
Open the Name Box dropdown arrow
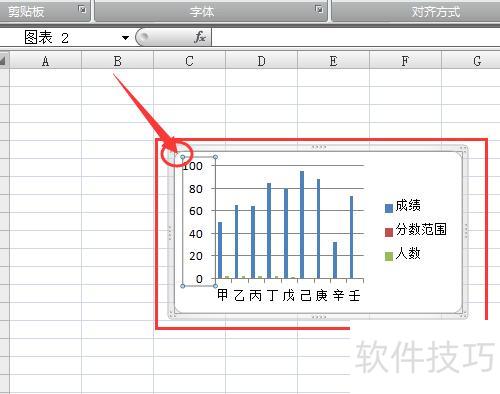pyautogui.click(x=125, y=38)
